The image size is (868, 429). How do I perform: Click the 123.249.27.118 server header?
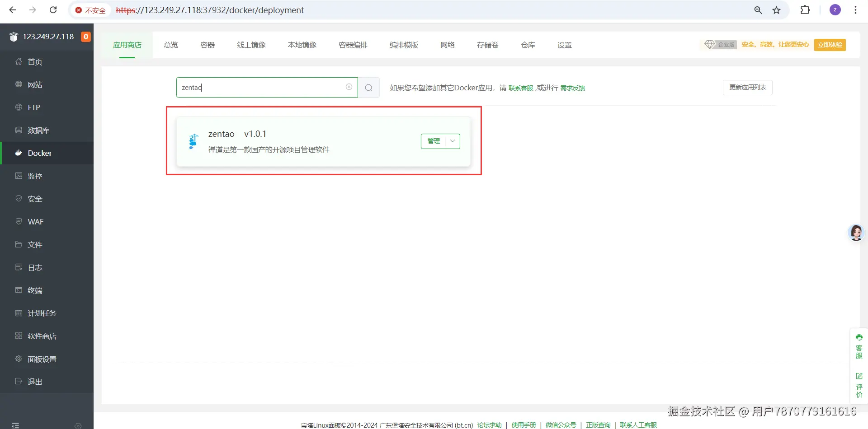point(48,37)
